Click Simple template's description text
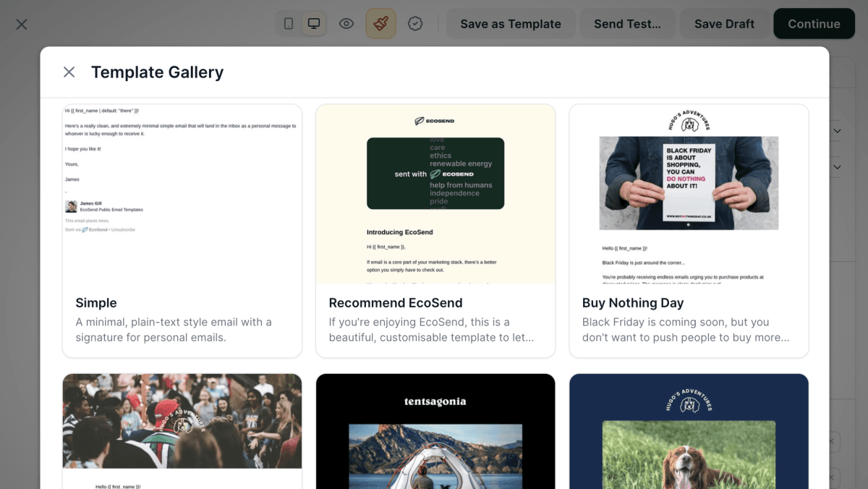Viewport: 868px width, 489px height. point(174,330)
